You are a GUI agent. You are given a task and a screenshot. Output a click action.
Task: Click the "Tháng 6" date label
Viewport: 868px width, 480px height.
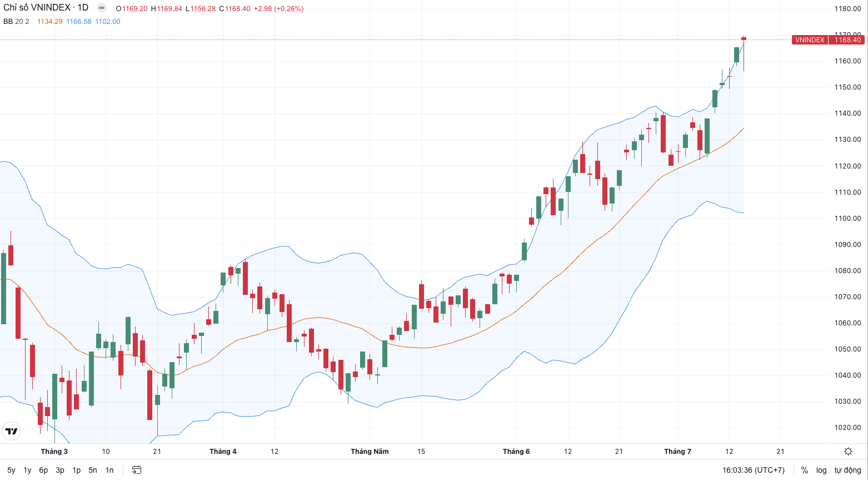click(516, 452)
